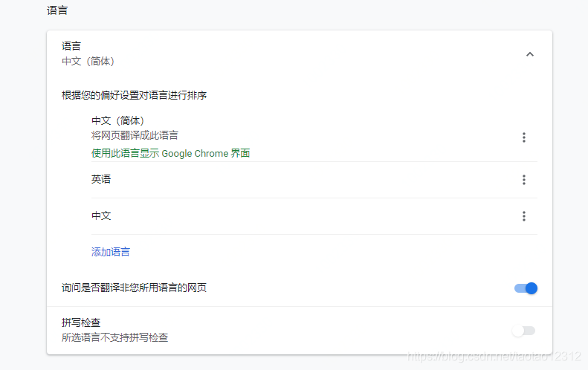Viewport: 588px width, 370px height.
Task: Select the plain 中文 language entry text
Action: [101, 216]
